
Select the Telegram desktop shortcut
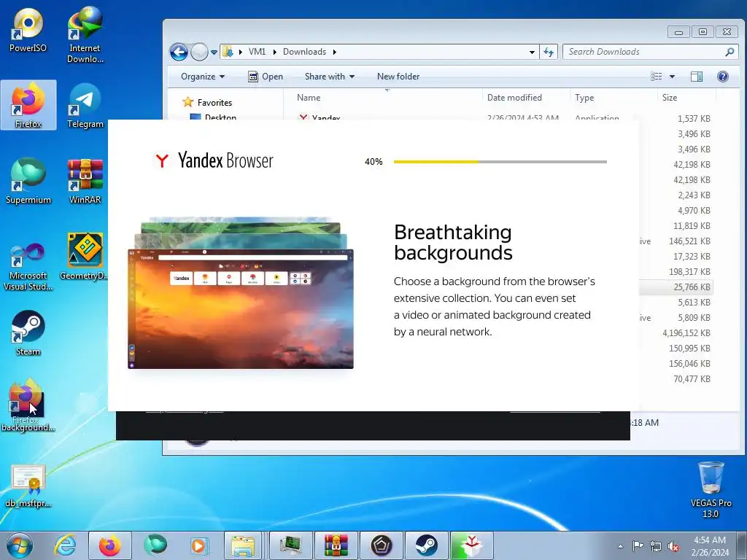(85, 106)
